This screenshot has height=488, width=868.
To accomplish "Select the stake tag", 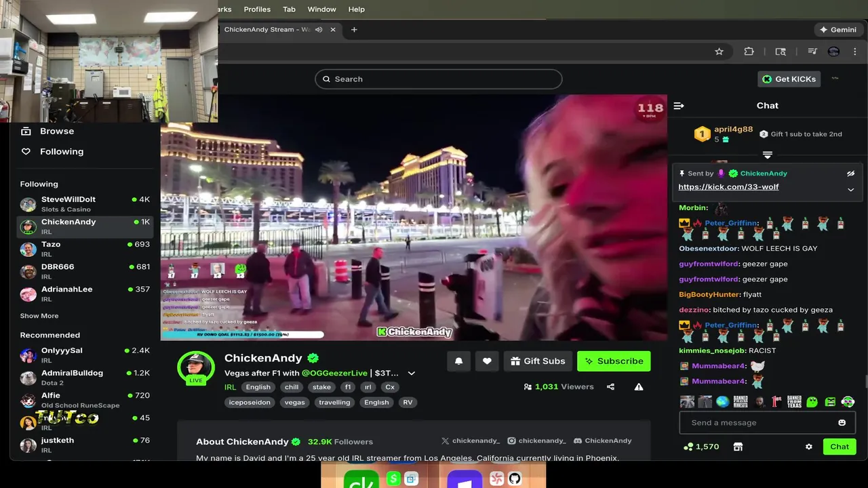I will point(322,387).
